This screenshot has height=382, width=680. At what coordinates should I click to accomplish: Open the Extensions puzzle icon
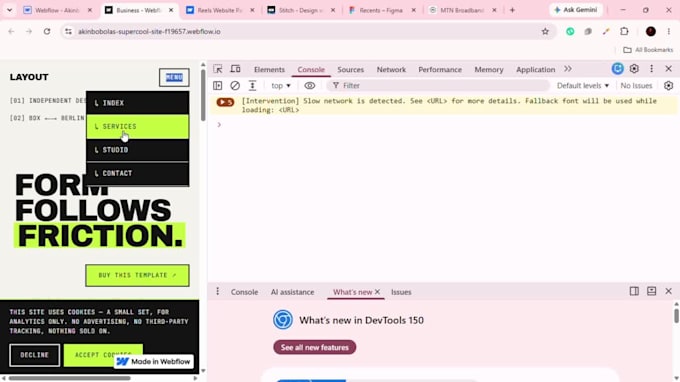point(624,31)
